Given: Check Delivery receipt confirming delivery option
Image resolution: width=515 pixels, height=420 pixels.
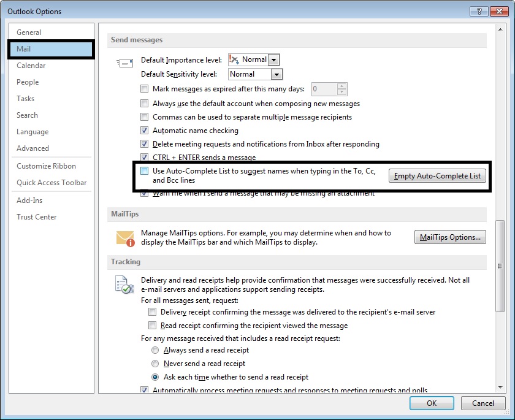Looking at the screenshot, I should point(152,311).
